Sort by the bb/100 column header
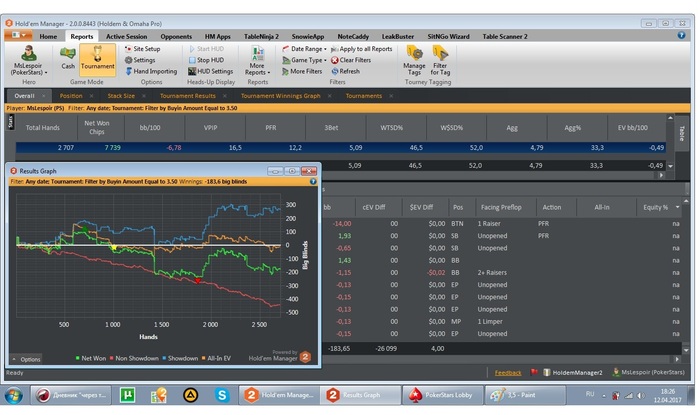 tap(150, 128)
